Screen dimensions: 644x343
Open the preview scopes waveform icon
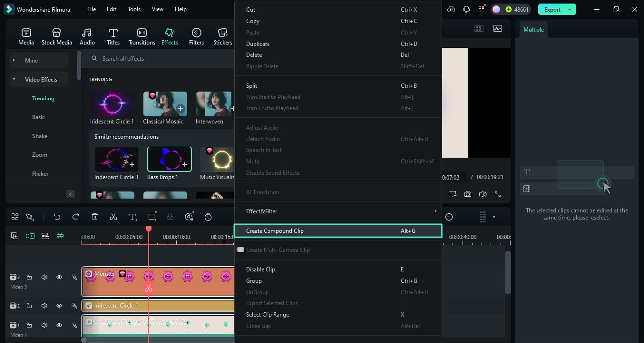[498, 29]
